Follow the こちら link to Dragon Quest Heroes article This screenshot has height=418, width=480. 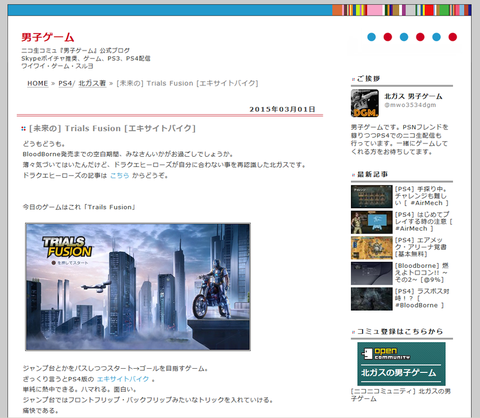click(120, 175)
